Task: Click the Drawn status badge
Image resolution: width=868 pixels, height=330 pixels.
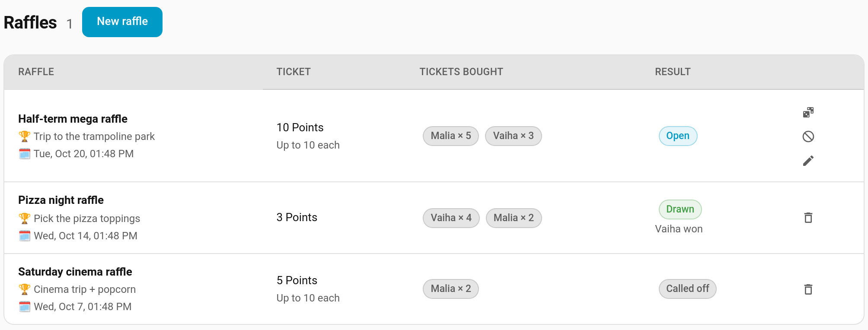Action: pyautogui.click(x=680, y=209)
